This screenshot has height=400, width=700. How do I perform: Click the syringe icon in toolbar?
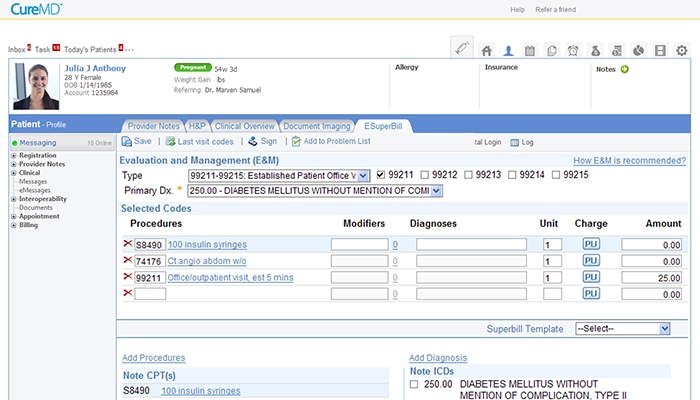461,47
